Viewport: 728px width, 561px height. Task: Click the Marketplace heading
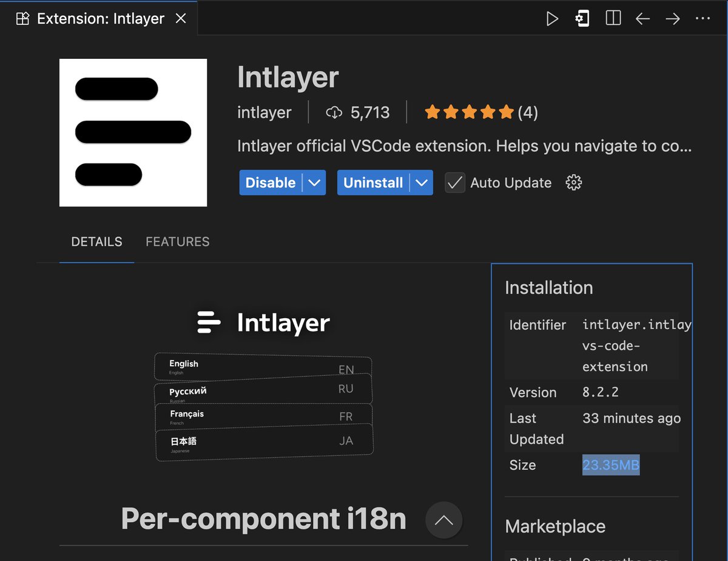[555, 526]
